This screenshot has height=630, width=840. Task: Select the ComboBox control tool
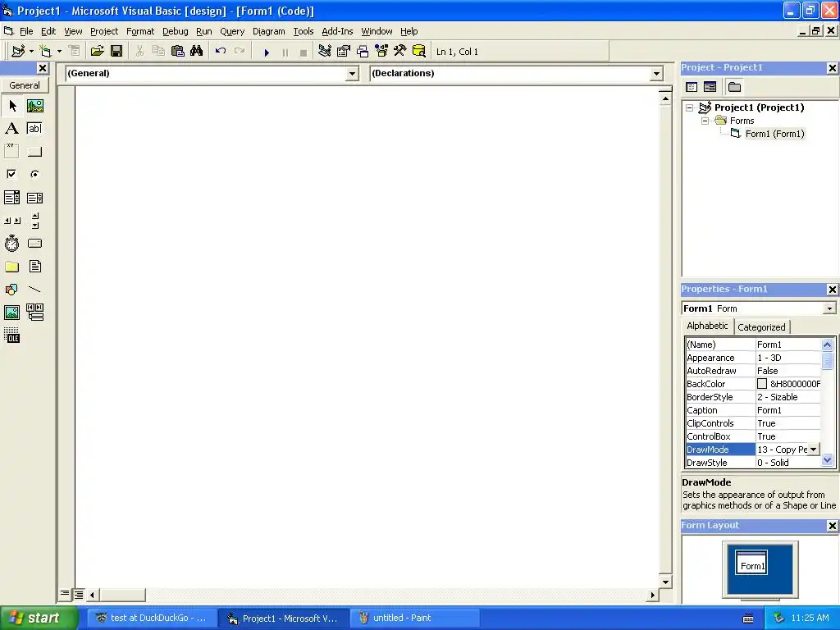(x=11, y=198)
